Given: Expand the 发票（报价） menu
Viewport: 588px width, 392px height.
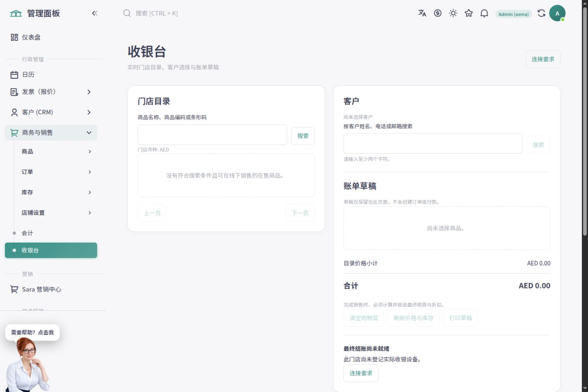Looking at the screenshot, I should (51, 92).
